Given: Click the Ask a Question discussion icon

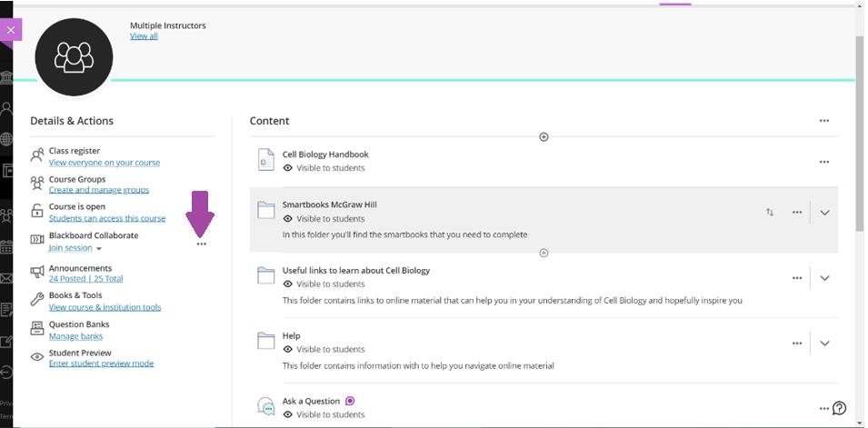Looking at the screenshot, I should pos(265,407).
